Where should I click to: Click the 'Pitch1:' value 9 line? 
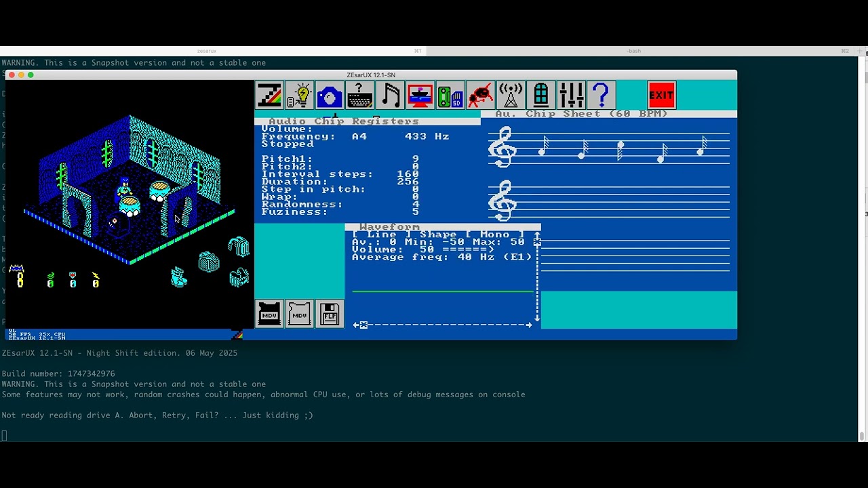pos(340,159)
